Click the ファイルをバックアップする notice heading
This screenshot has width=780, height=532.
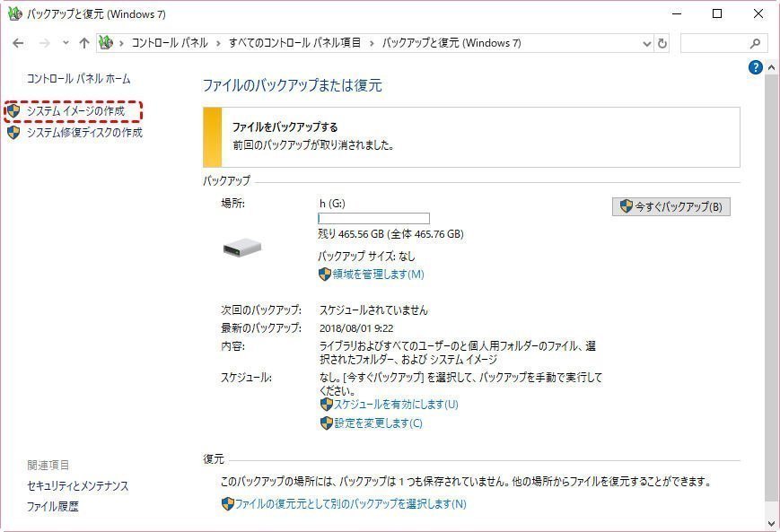(285, 127)
